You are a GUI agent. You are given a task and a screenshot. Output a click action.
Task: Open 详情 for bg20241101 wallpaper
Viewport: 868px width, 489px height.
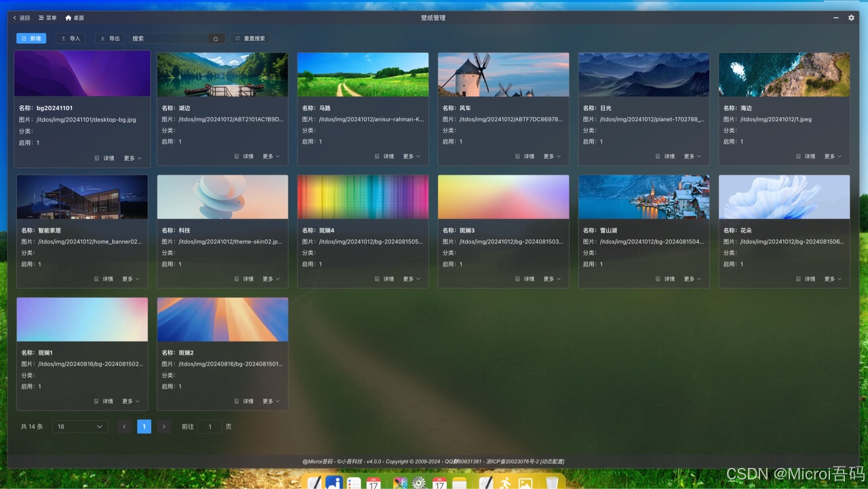(x=104, y=158)
